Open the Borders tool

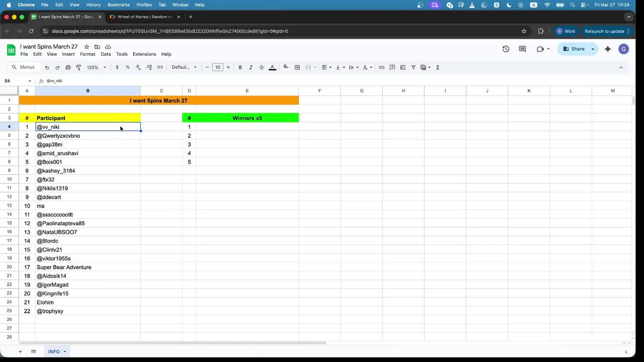(297, 67)
